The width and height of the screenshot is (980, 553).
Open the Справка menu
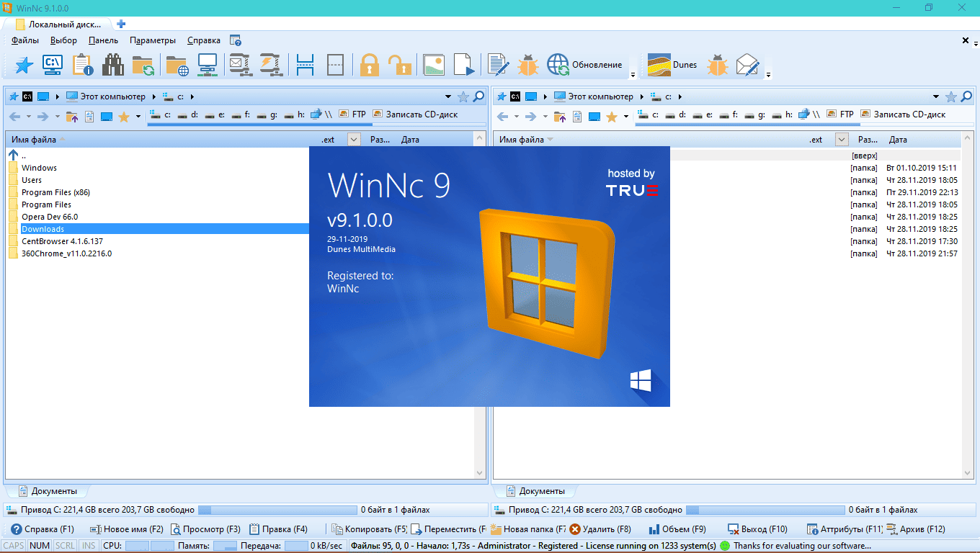pyautogui.click(x=204, y=40)
